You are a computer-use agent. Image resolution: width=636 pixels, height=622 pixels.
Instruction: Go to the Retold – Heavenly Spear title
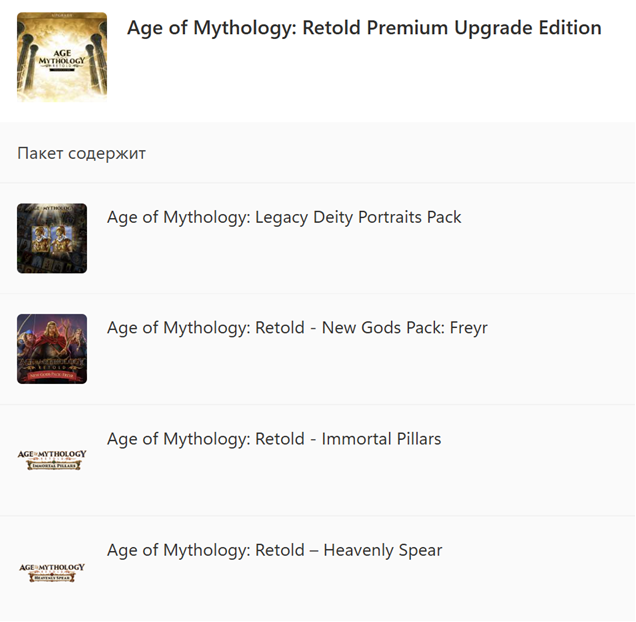[x=274, y=550]
